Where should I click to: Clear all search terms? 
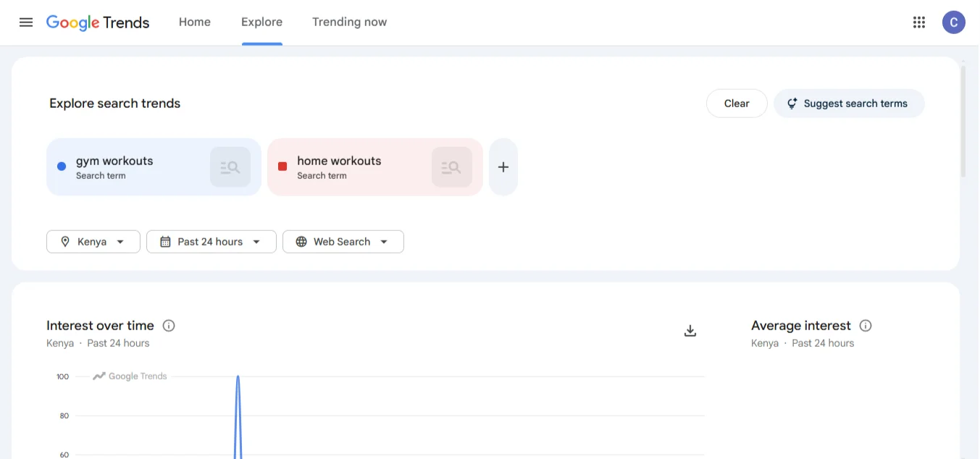click(x=737, y=104)
